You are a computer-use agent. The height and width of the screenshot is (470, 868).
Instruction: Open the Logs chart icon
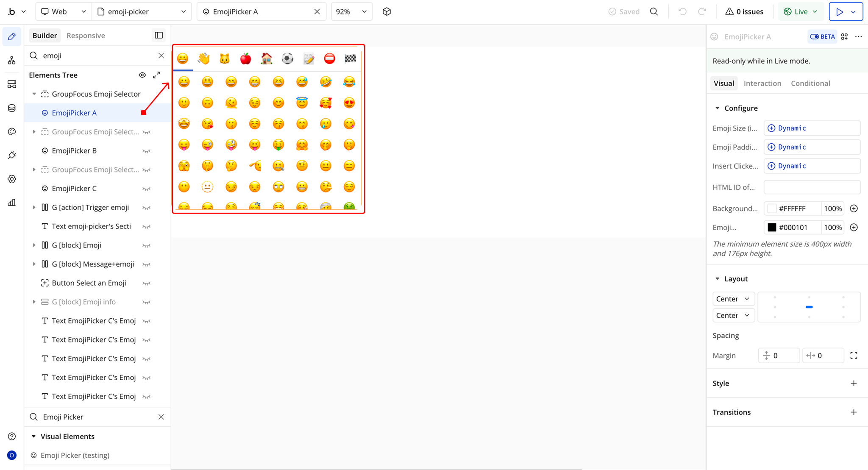[x=12, y=203]
